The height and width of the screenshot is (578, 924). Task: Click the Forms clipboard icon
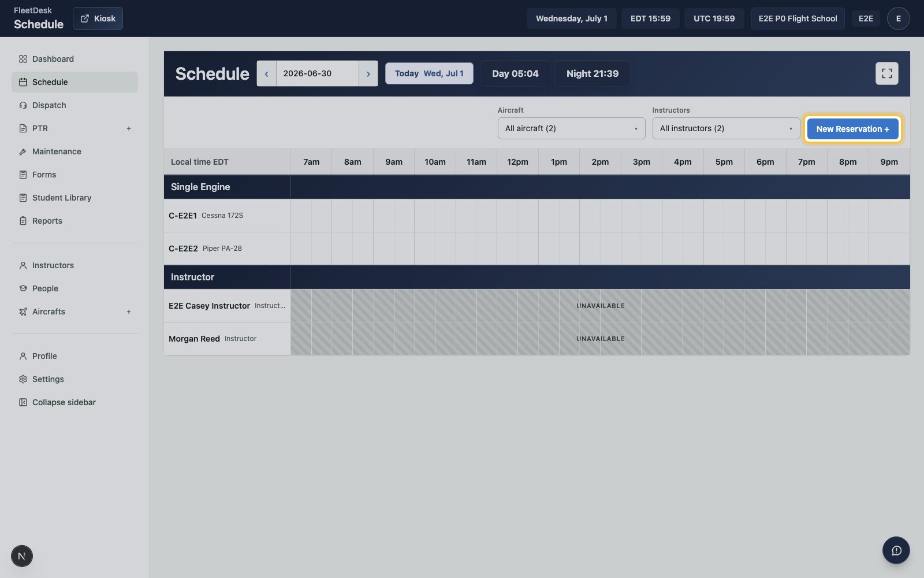point(23,175)
